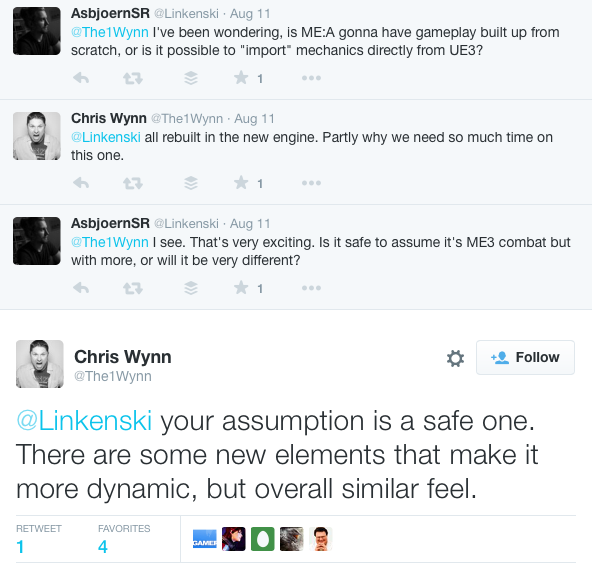Open Chris Wynn's large profile picture

[x=40, y=364]
